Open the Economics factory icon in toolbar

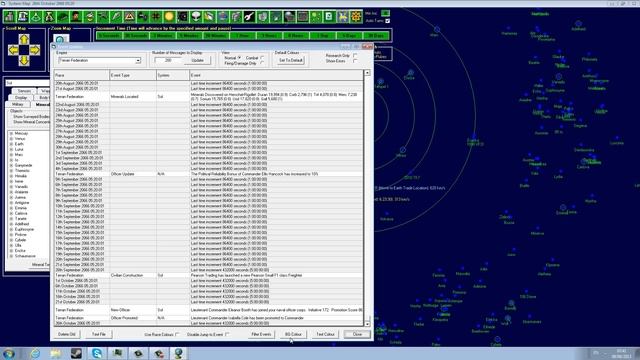pos(9,17)
